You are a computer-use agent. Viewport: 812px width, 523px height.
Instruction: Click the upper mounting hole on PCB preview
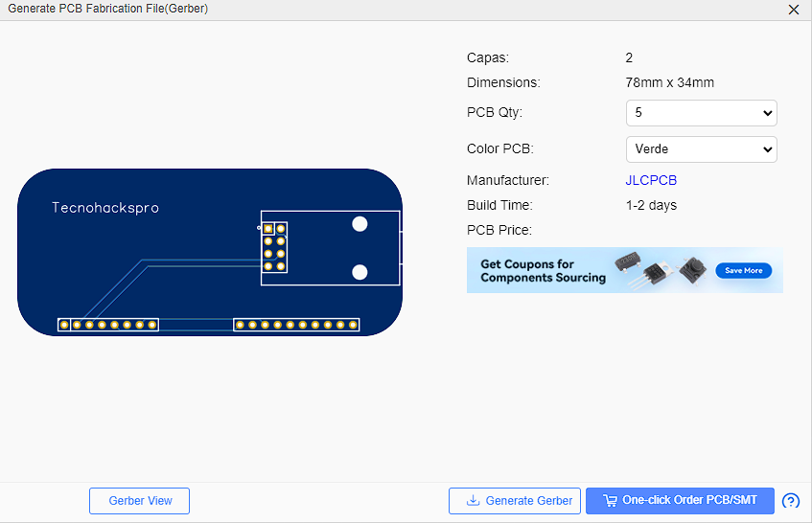click(360, 224)
